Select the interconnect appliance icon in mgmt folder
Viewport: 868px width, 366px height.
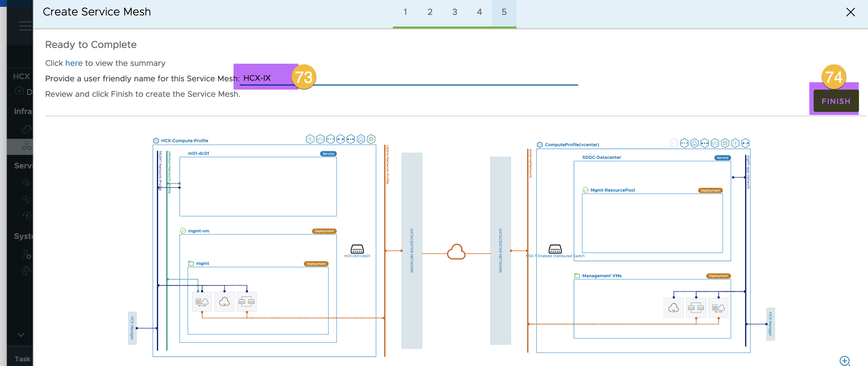click(202, 302)
